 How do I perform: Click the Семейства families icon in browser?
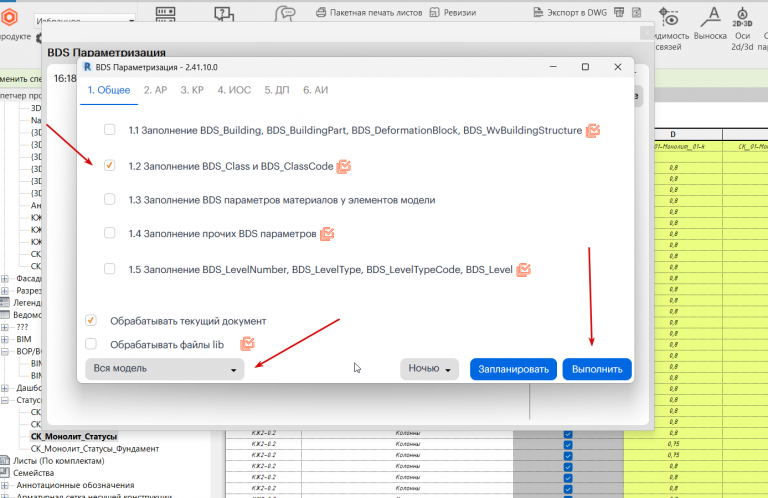(5, 473)
